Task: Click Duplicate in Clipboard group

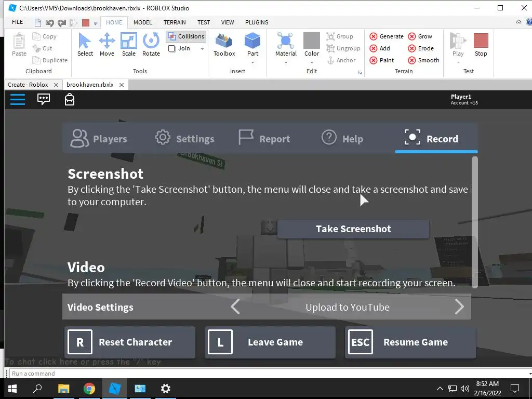Action: pos(50,60)
